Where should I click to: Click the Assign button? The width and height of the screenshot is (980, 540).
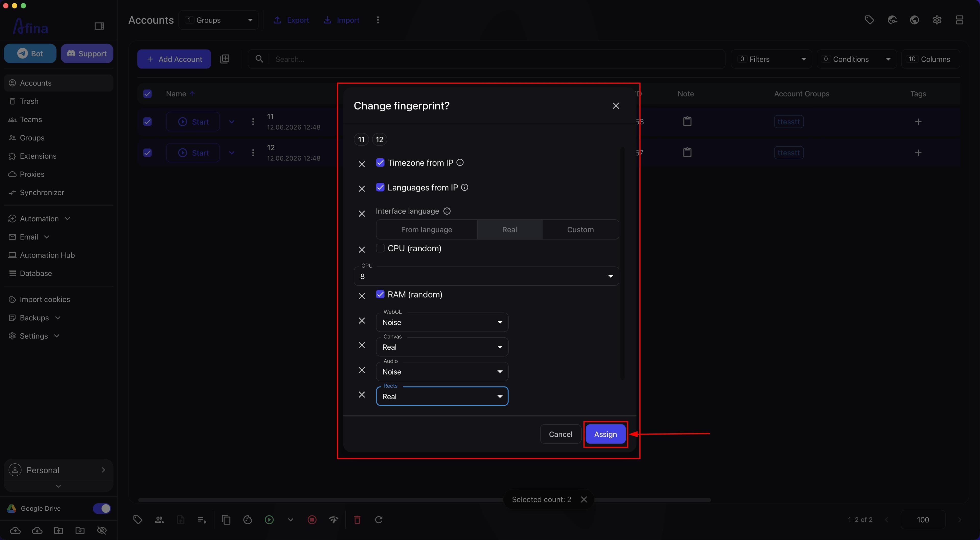coord(605,434)
